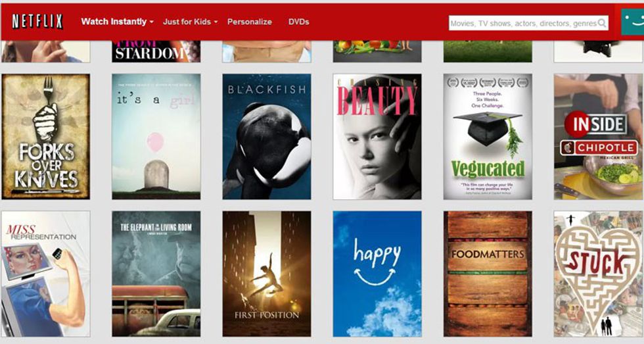This screenshot has width=644, height=344.
Task: Open the Personalize menu item
Action: click(x=249, y=22)
